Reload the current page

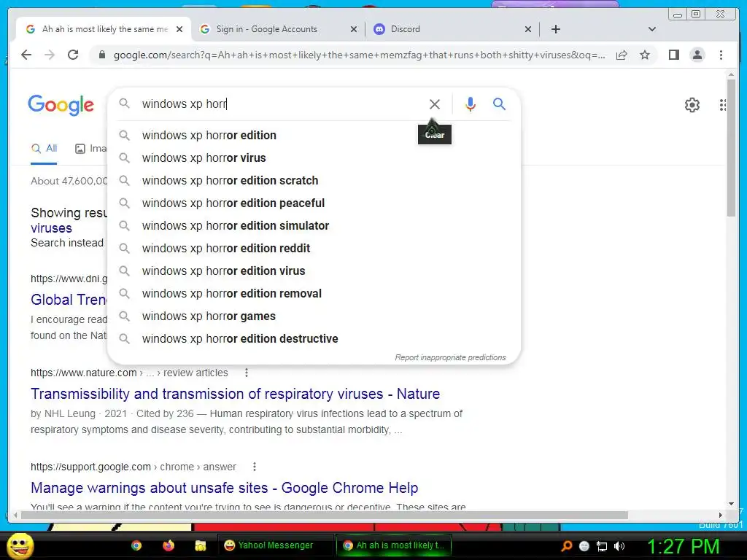pos(73,55)
